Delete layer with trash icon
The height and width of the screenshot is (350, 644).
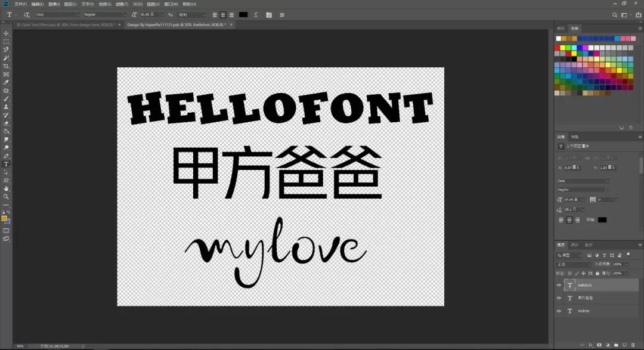pos(633,345)
